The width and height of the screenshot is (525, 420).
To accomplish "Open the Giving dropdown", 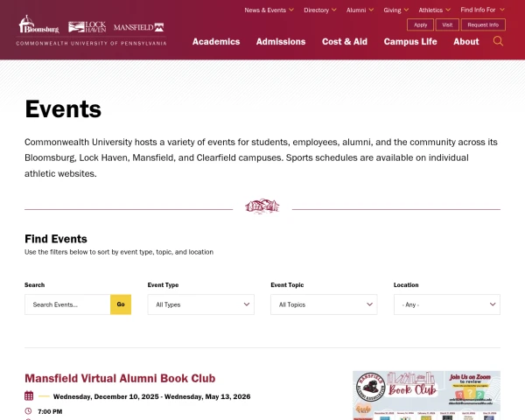I will point(395,10).
